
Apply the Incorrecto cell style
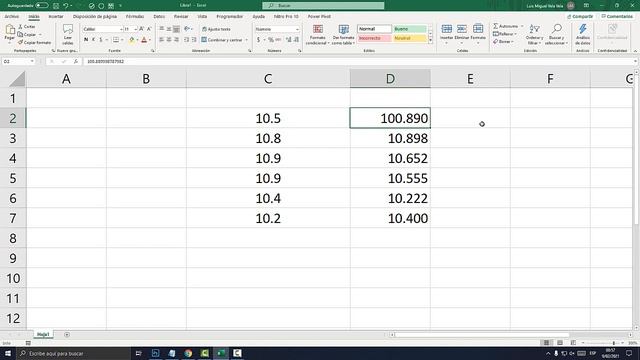[374, 38]
